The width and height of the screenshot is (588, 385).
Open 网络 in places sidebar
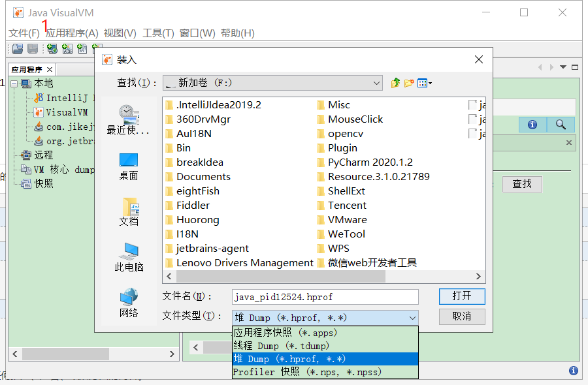pyautogui.click(x=129, y=303)
